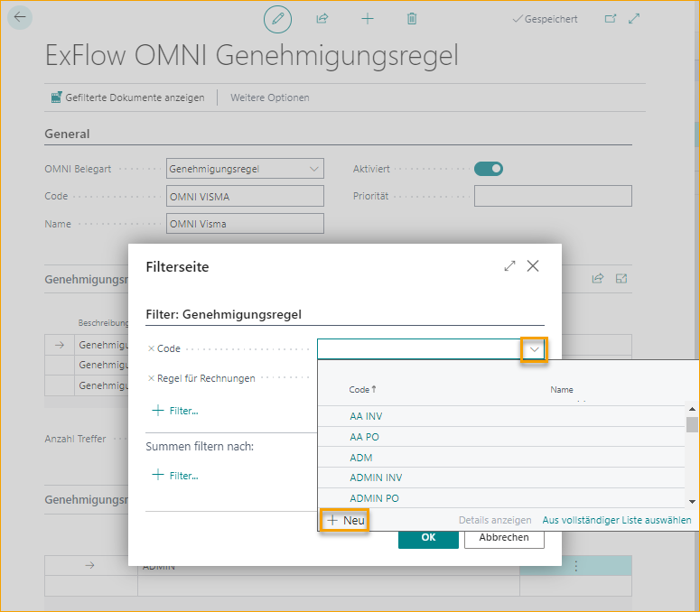Expand the Filterseite dialog to full size

click(x=510, y=266)
